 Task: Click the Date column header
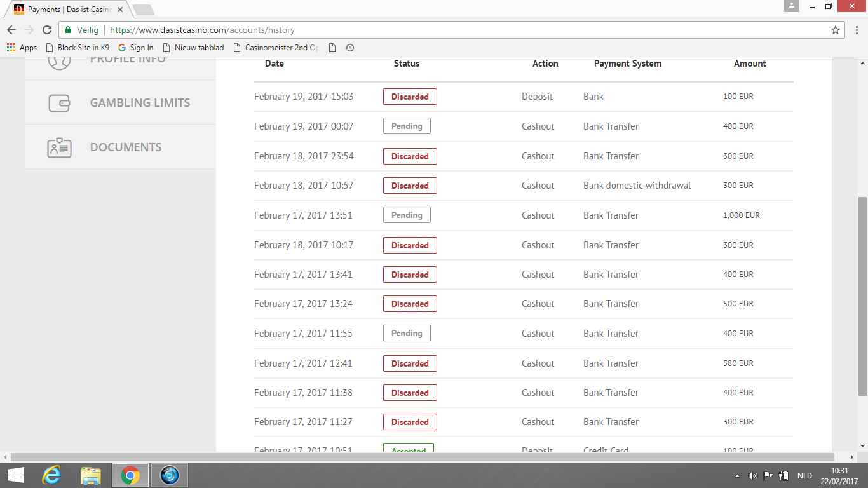coord(275,64)
